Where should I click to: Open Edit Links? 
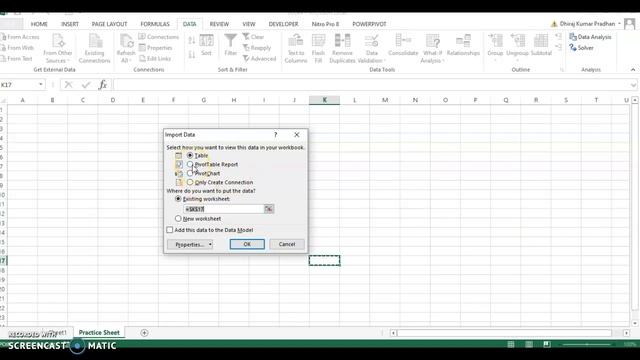click(155, 59)
